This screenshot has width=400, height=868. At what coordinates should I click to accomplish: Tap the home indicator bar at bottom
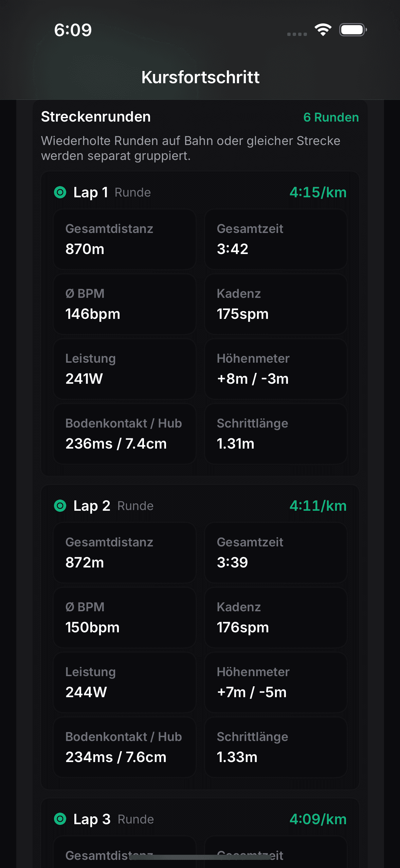coord(200,857)
